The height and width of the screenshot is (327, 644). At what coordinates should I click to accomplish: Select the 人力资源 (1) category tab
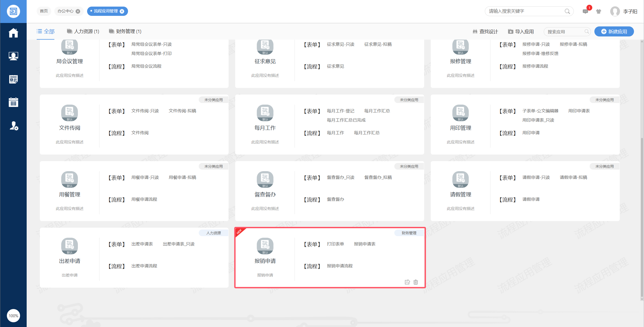coord(83,31)
